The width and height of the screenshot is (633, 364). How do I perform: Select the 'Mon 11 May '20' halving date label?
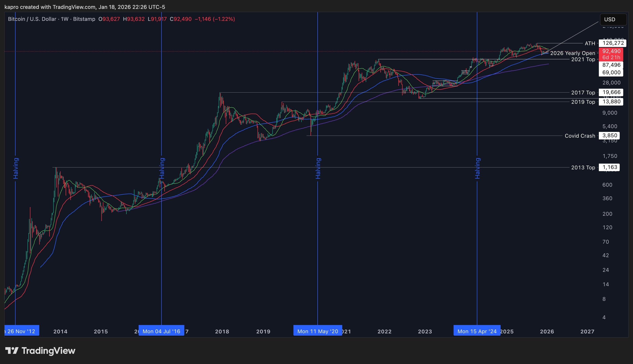coord(318,331)
